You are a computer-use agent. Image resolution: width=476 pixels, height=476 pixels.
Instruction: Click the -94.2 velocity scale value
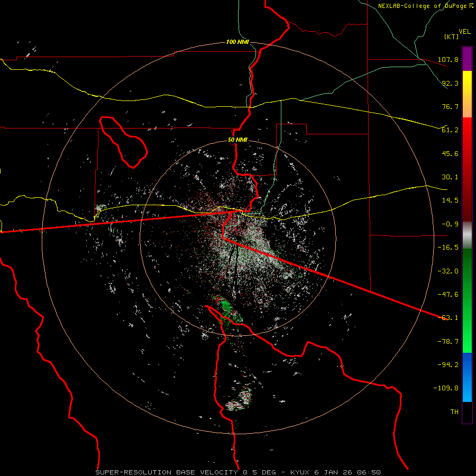(448, 365)
